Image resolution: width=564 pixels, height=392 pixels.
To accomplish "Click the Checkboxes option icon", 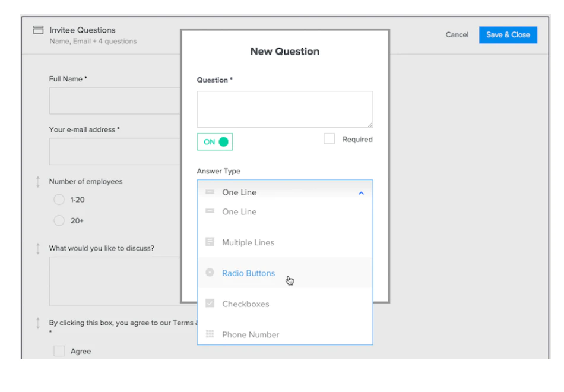I will (210, 304).
